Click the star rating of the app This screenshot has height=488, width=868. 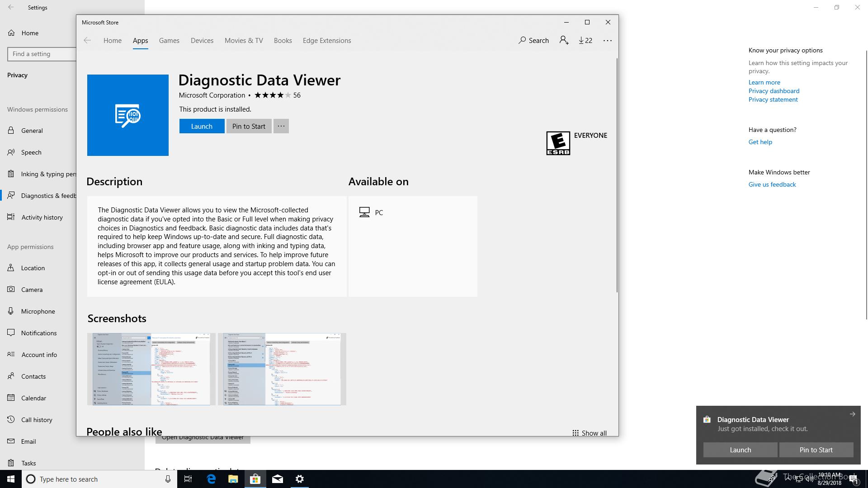coord(273,95)
